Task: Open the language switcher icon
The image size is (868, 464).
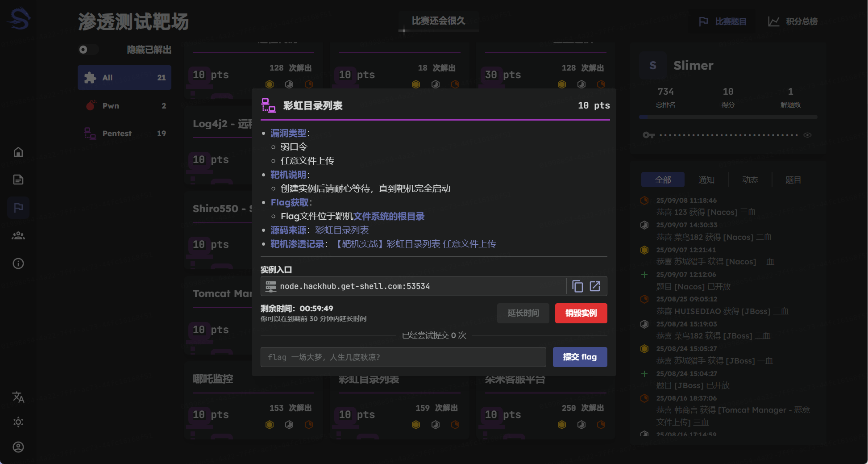Action: (18, 397)
